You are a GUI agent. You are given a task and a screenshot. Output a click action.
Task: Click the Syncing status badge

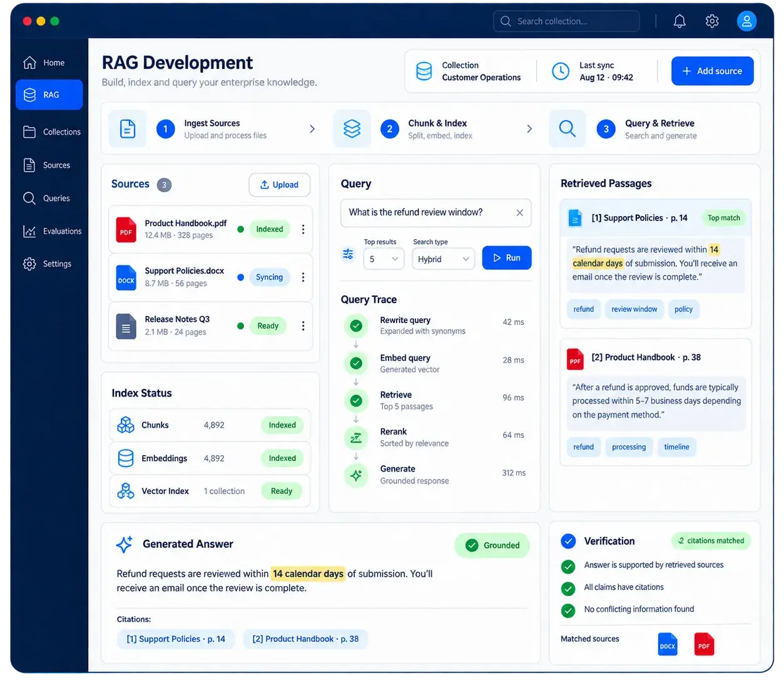coord(269,277)
